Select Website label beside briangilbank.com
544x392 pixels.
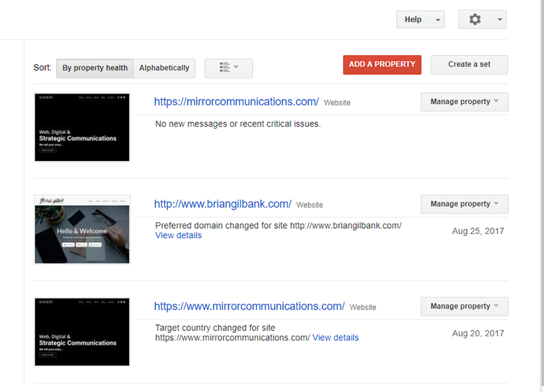click(309, 205)
